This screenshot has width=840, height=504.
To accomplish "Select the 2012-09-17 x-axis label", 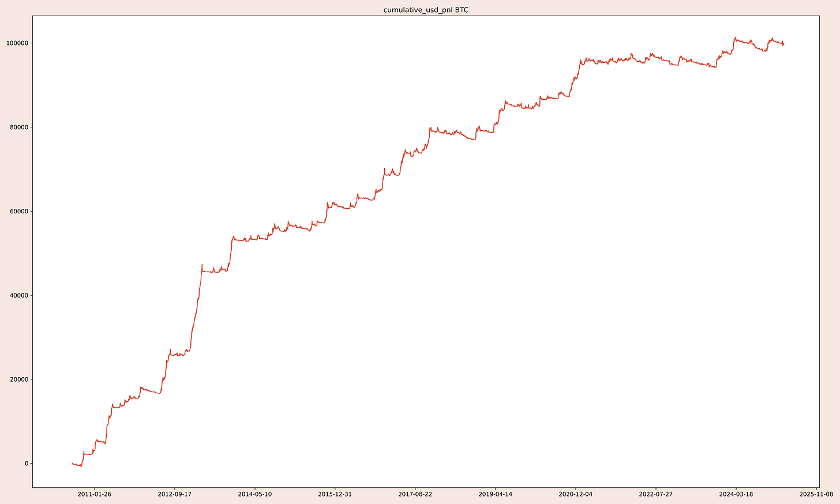I will pyautogui.click(x=175, y=494).
